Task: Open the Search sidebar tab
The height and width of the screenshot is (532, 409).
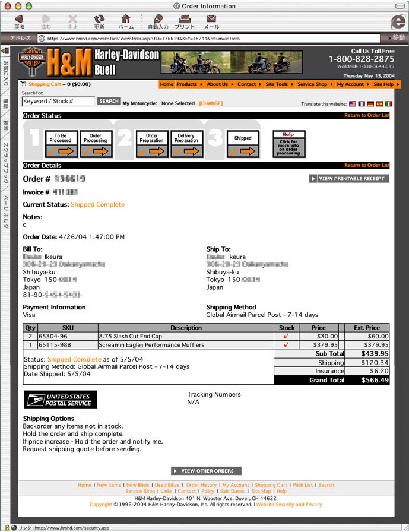Action: tap(5, 125)
